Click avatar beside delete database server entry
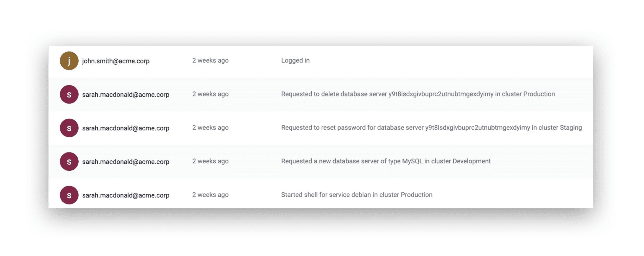Viewport: 644px width, 256px height. coord(69,94)
